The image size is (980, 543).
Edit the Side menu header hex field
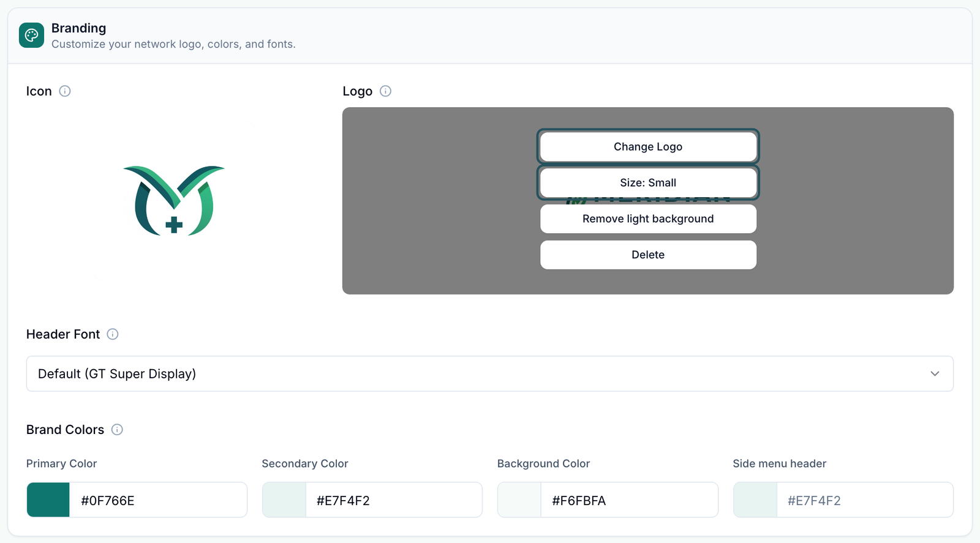tap(865, 500)
